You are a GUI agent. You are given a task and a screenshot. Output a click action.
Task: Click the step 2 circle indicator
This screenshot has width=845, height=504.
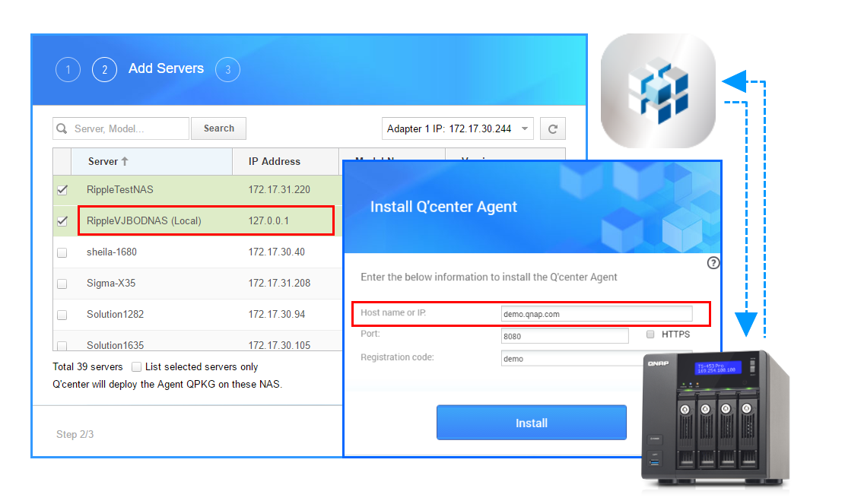click(104, 70)
